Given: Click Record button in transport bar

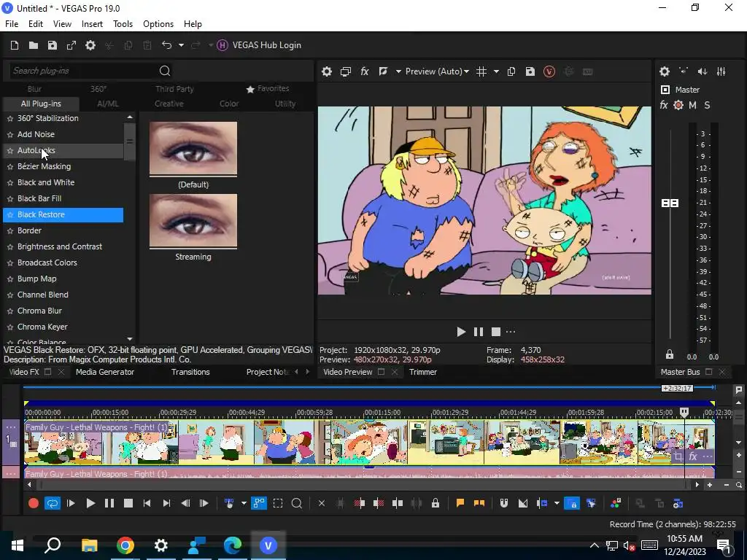Looking at the screenshot, I should [x=34, y=503].
